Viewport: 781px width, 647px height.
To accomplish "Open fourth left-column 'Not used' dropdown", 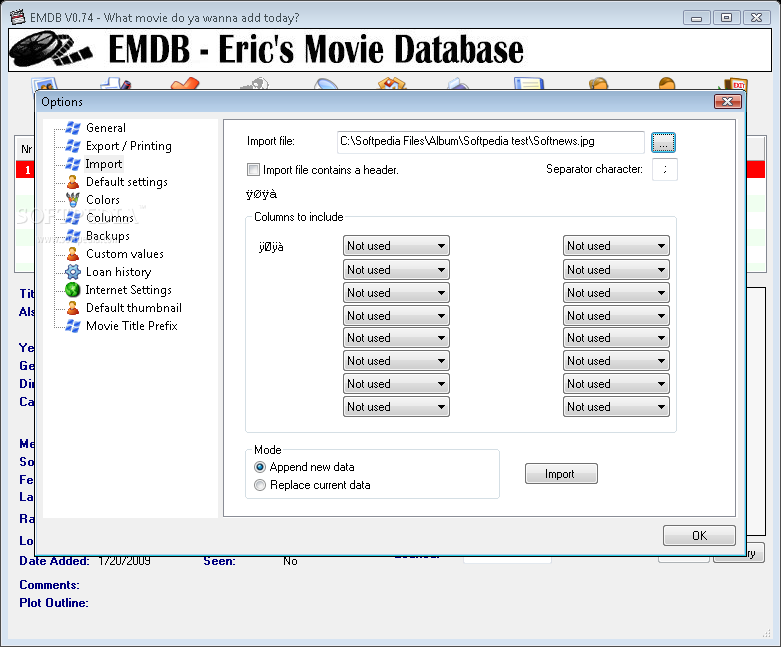I will tap(396, 316).
